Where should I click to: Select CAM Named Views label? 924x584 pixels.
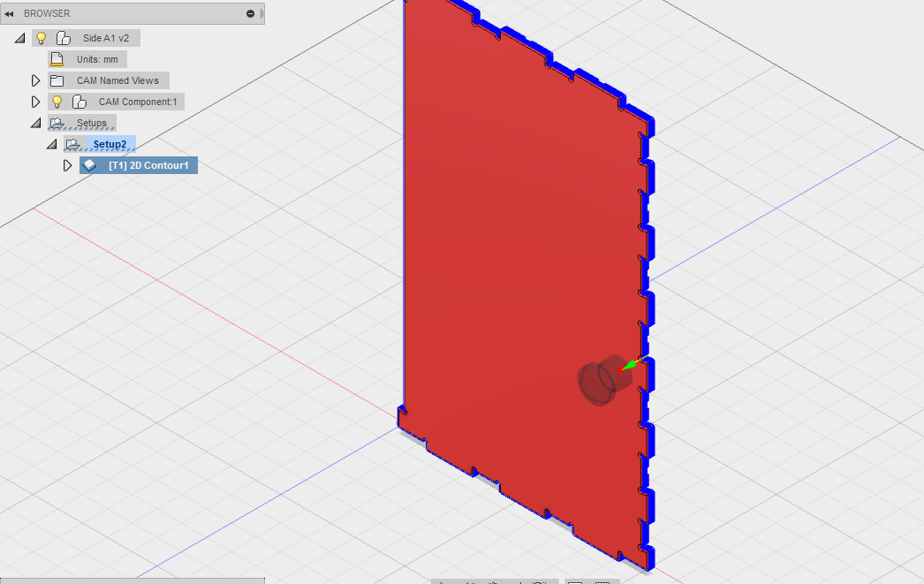(x=117, y=80)
